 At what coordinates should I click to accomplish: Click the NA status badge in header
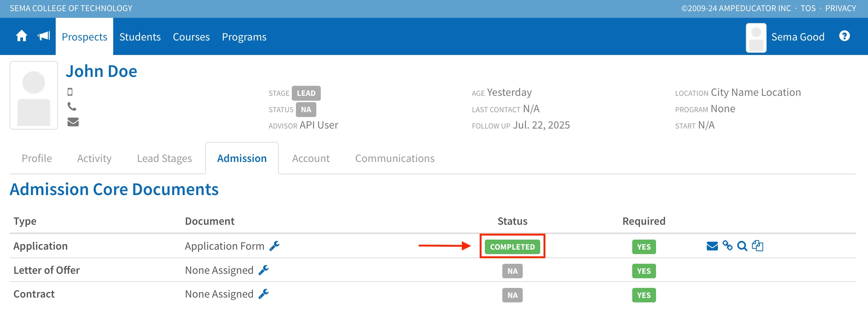click(x=306, y=110)
